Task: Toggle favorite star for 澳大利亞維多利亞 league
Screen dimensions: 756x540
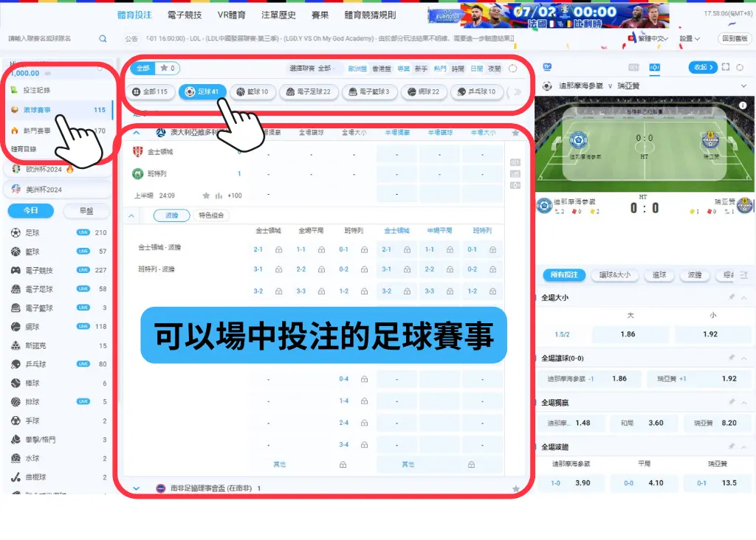Action: (x=516, y=133)
